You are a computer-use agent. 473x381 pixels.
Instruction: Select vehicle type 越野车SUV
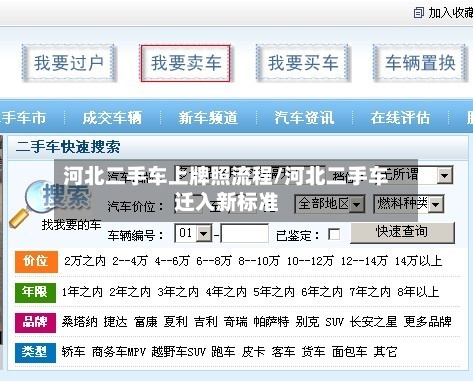178,352
